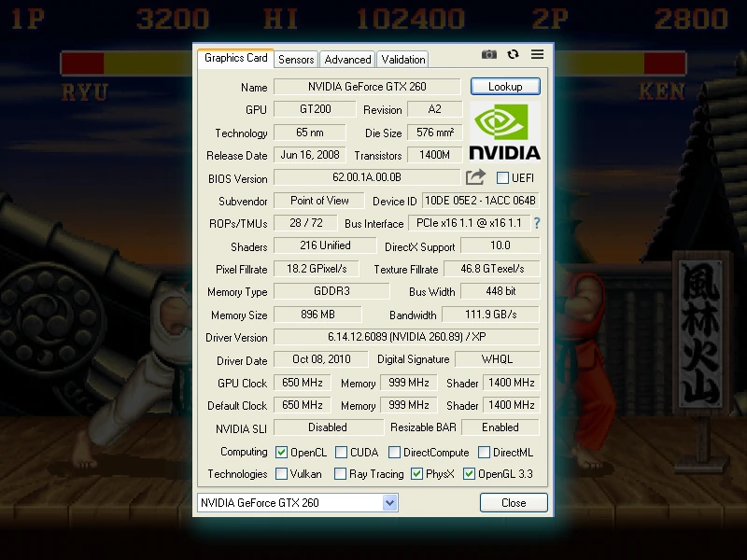Viewport: 747px width, 560px height.
Task: Click the Name field NVIDIA GeForce GTX 260
Action: (367, 87)
